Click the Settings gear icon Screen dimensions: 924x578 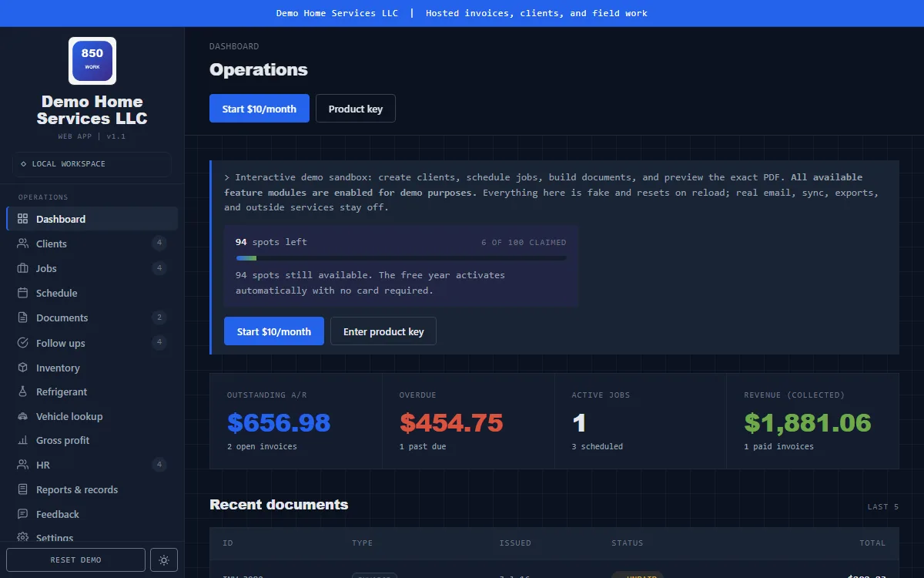tap(22, 537)
